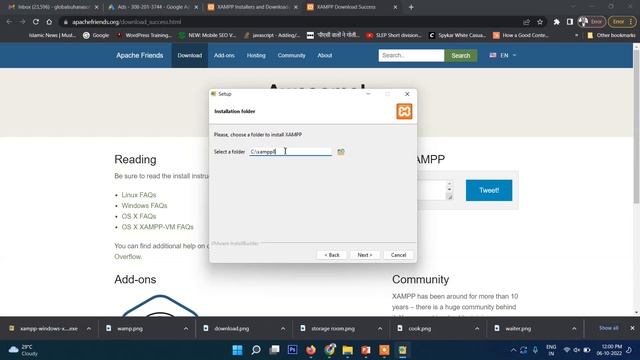This screenshot has height=360, width=640.
Task: Close the Setup dialog window
Action: tap(407, 94)
